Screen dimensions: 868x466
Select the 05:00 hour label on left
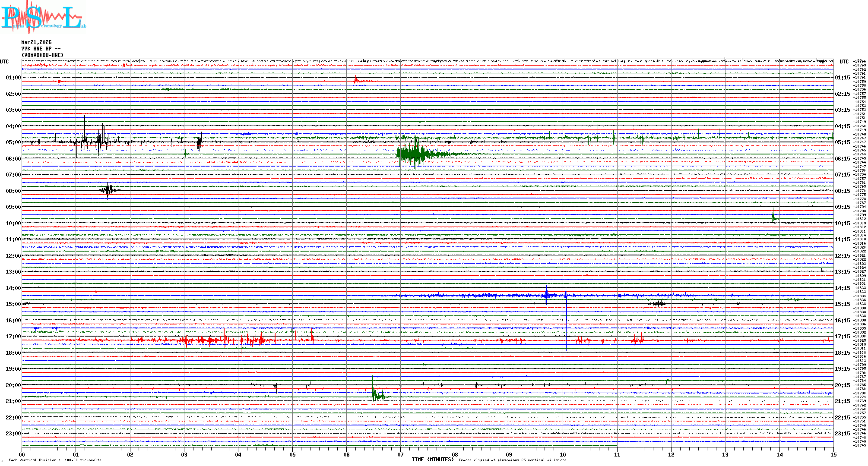tap(13, 142)
